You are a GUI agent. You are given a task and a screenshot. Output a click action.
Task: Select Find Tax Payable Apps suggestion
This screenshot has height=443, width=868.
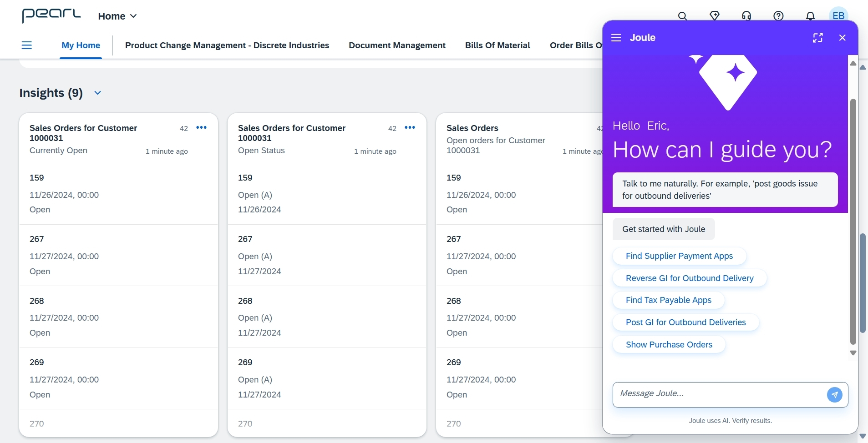click(x=668, y=300)
